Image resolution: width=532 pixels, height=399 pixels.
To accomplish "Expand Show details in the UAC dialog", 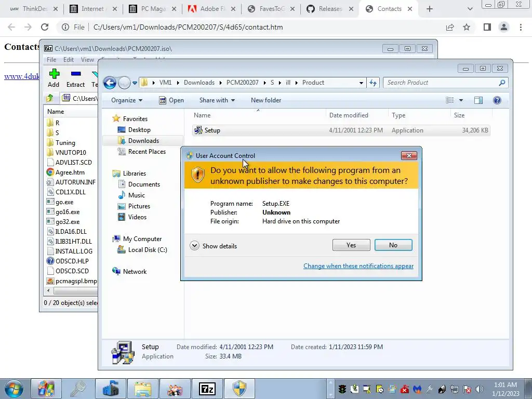I will point(214,246).
